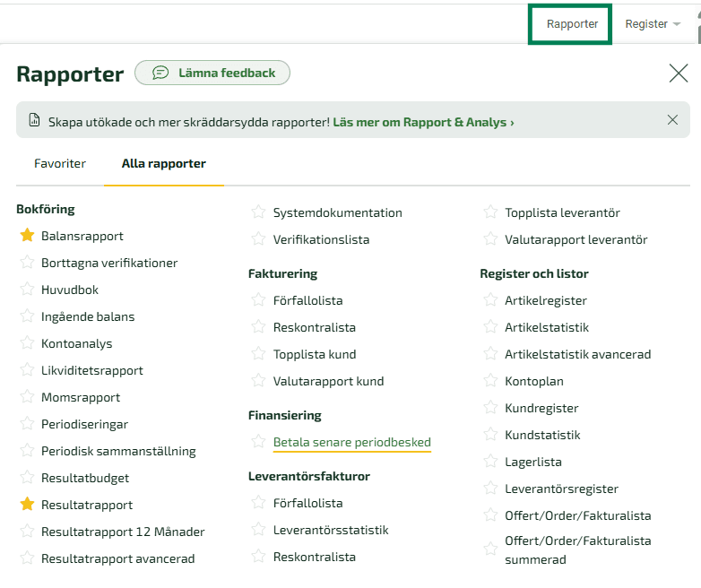Toggle star next to Kontoanalys
This screenshot has height=588, width=701.
(27, 343)
